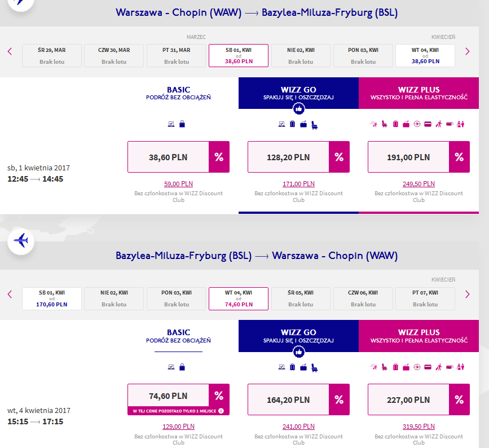Viewport: 489px width, 448px height.
Task: Click the 249,50 PLN non-member price link
Action: pyautogui.click(x=418, y=184)
